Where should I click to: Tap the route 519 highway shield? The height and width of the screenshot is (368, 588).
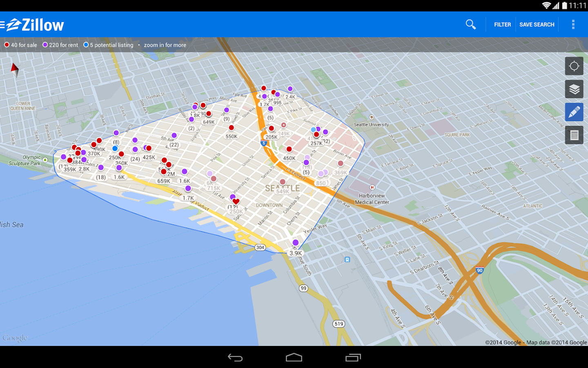click(x=339, y=324)
